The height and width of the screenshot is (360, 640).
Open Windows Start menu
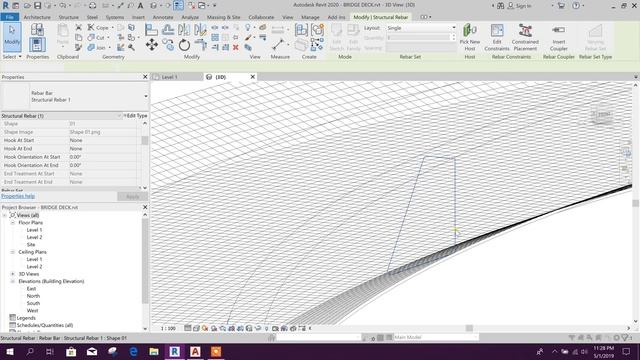click(x=9, y=351)
